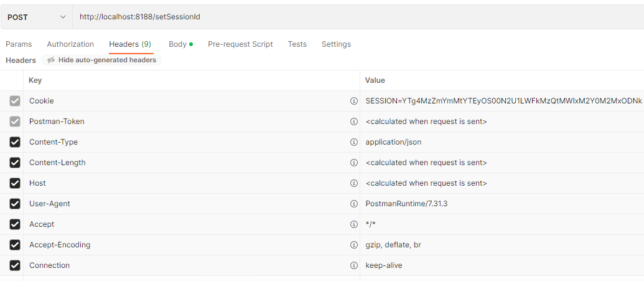Select the application/json value cell

point(498,142)
